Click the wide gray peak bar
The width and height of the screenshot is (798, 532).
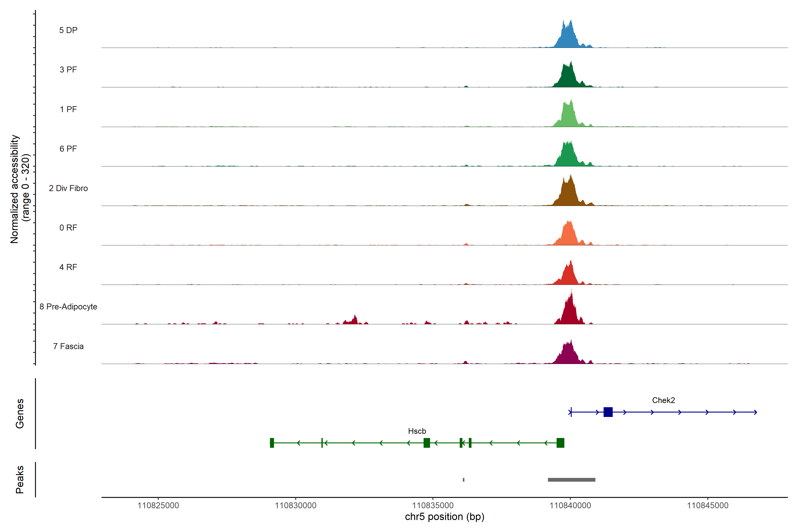click(x=571, y=480)
